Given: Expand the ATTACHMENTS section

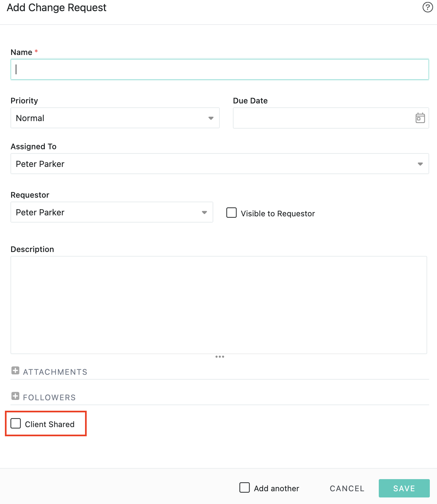Looking at the screenshot, I should pos(55,372).
